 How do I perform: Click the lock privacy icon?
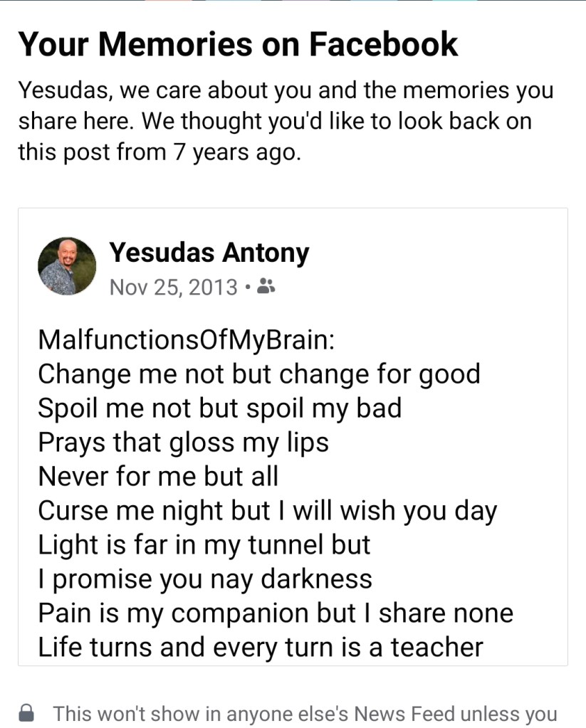click(x=26, y=712)
